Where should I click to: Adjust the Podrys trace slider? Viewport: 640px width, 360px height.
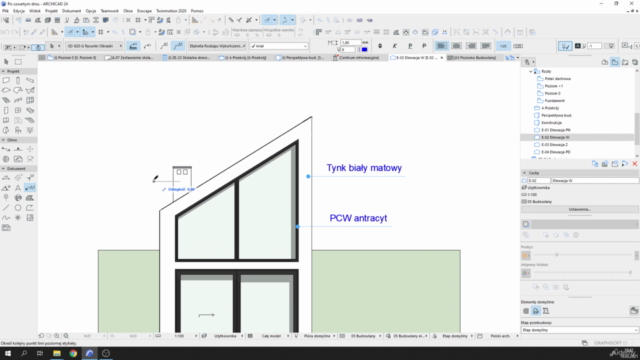[x=583, y=255]
